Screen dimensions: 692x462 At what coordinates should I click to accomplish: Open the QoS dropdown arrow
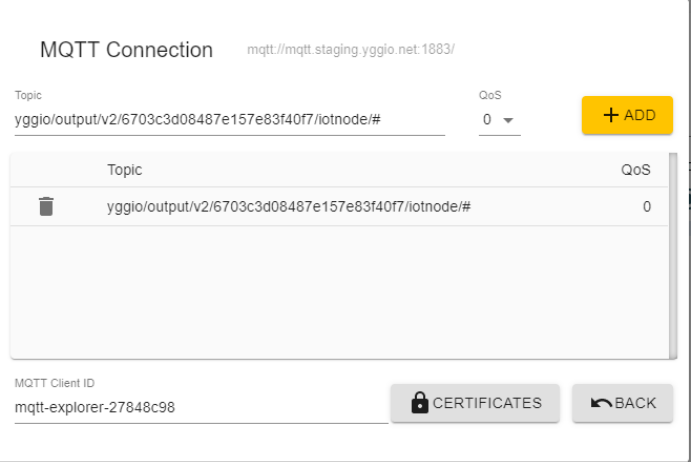coord(508,121)
